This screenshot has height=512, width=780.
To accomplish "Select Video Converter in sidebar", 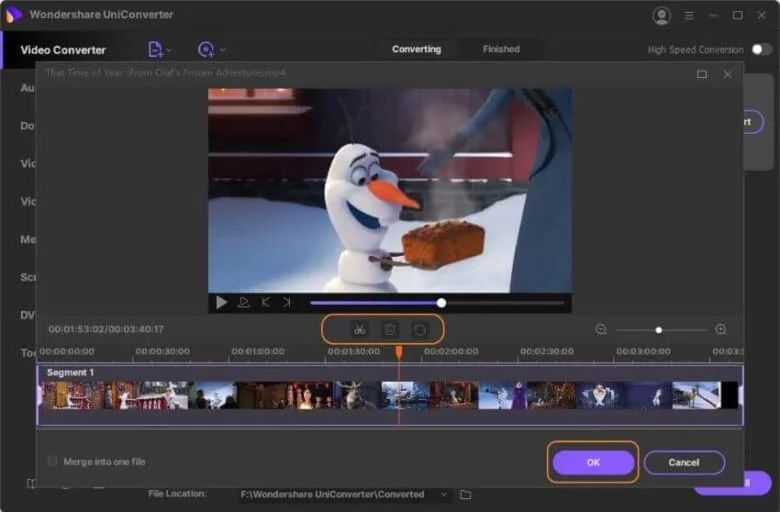I will tap(63, 50).
